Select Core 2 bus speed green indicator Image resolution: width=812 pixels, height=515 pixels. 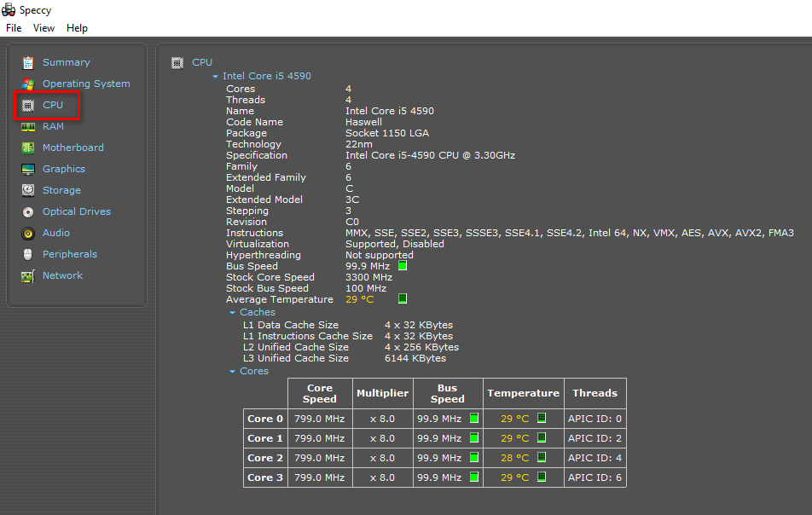tap(474, 457)
